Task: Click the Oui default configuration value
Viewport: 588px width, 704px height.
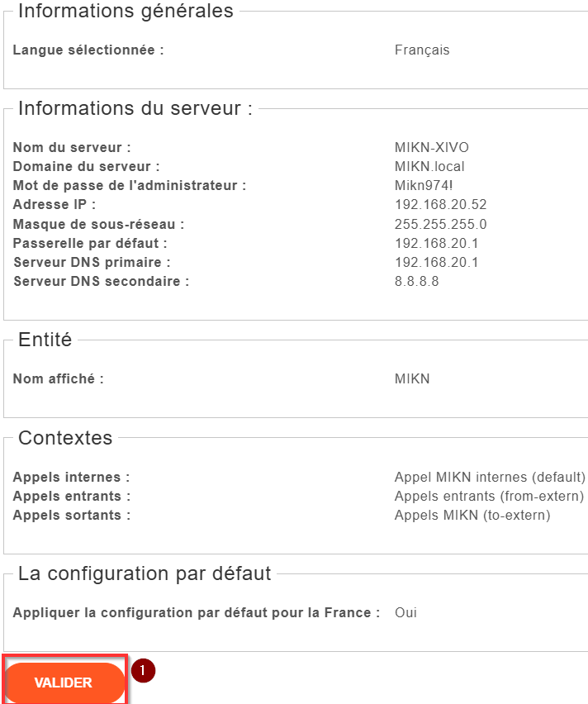Action: point(405,613)
